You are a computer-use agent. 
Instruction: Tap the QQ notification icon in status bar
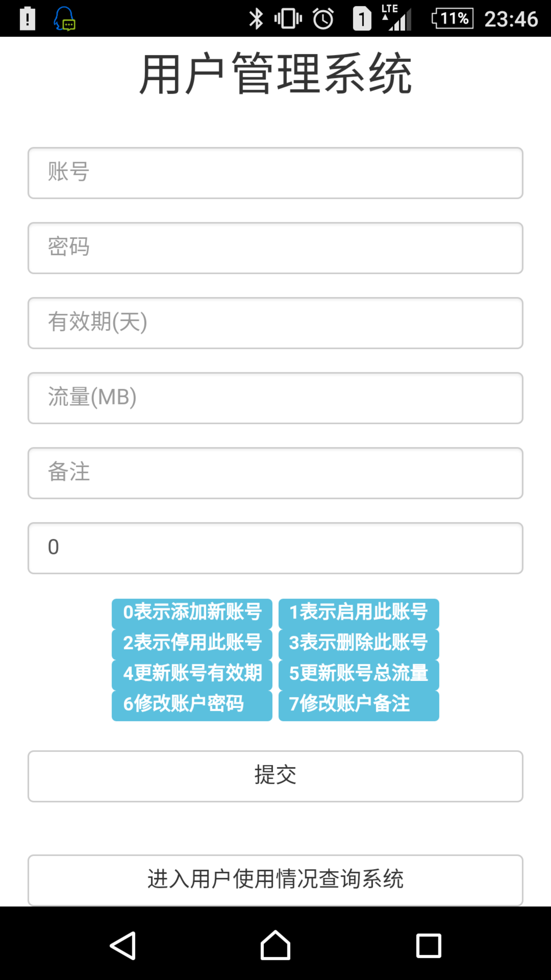pyautogui.click(x=64, y=19)
